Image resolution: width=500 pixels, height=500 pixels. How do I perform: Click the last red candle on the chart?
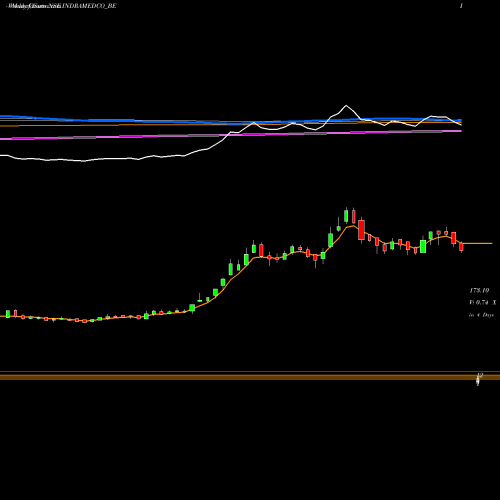(x=461, y=247)
